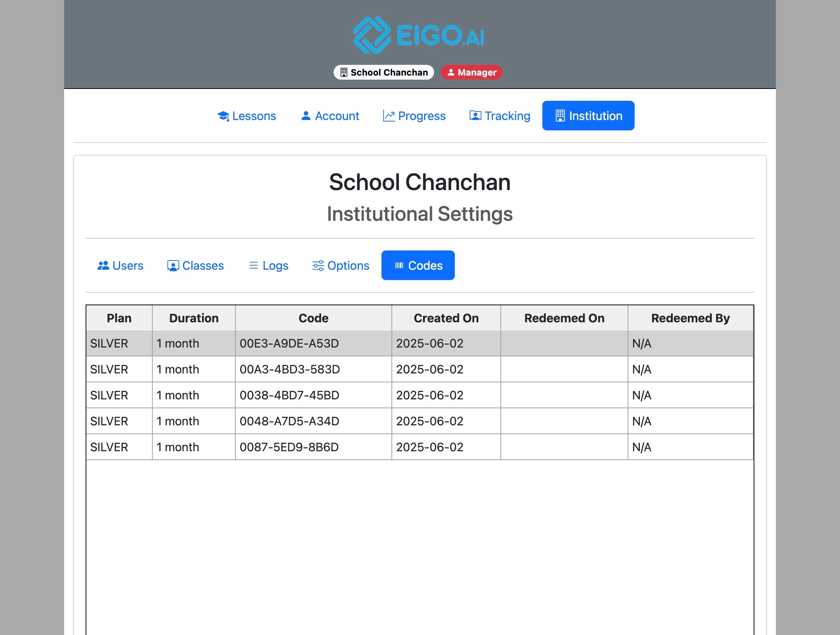Click the Duration column header
The height and width of the screenshot is (635, 840).
point(194,318)
